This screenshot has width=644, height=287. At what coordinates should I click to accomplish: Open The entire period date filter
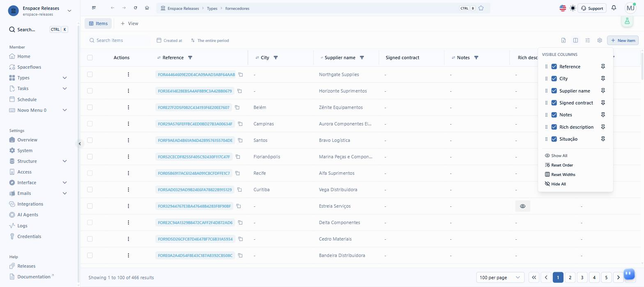point(210,40)
